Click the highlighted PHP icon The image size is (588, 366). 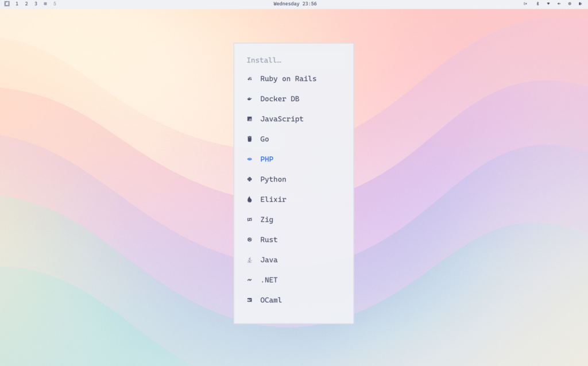click(250, 159)
